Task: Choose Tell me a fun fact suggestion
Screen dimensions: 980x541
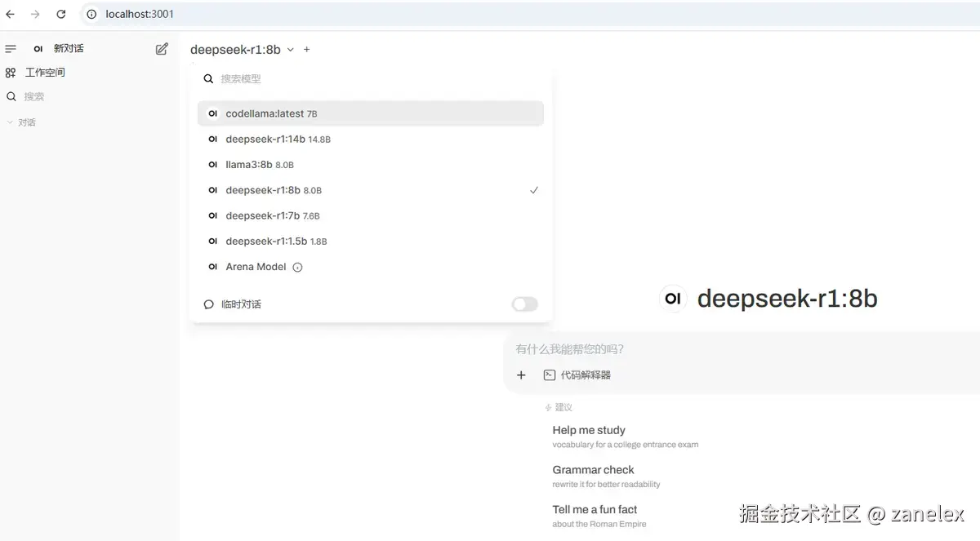Action: [x=599, y=516]
